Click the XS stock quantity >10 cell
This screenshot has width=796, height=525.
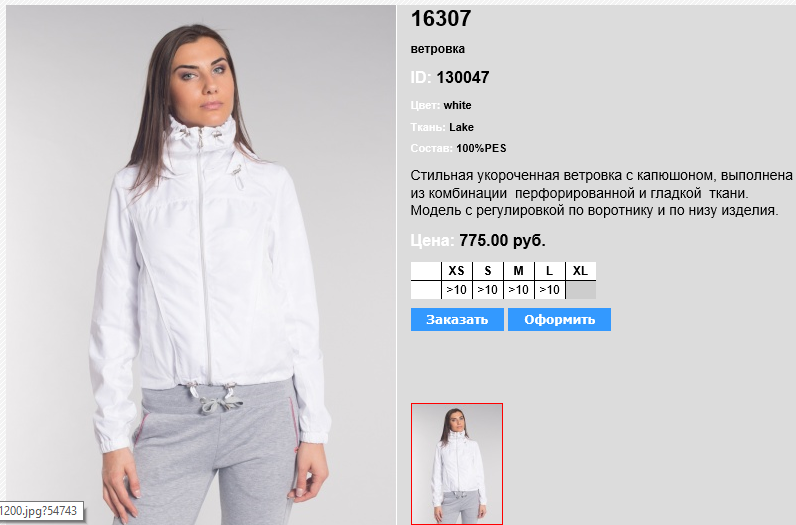click(x=457, y=290)
